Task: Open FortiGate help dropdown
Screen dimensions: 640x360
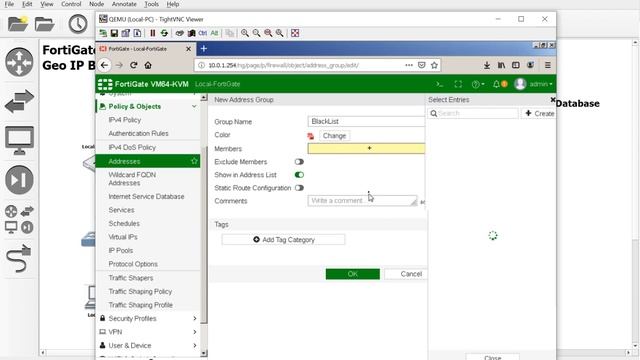Action: [478, 84]
